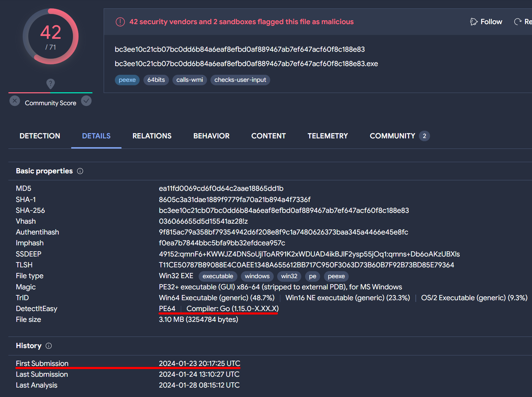Click the malicious alert warning icon

tap(120, 22)
